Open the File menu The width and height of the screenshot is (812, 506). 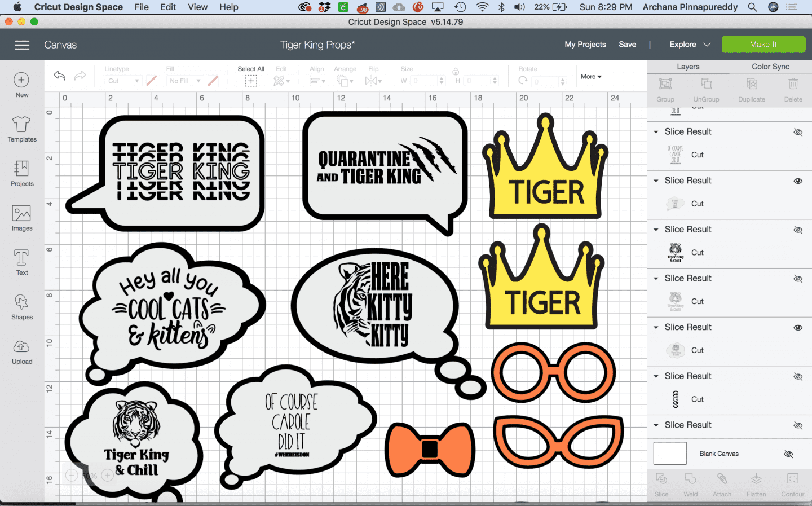coord(142,7)
